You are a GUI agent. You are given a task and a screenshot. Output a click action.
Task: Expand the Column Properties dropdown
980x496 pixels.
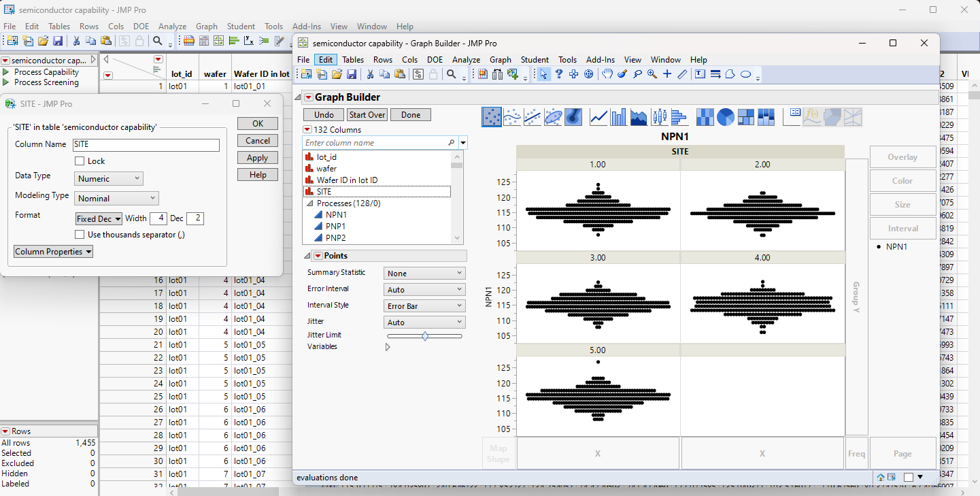(53, 252)
